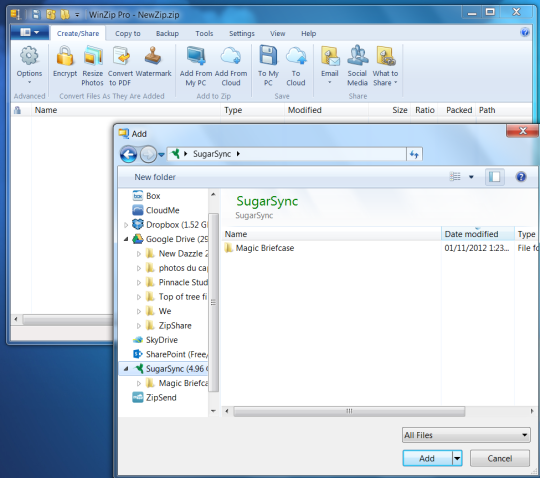Screen dimensions: 540x478
Task: Select the We folder in Google Drive
Action: click(x=158, y=311)
